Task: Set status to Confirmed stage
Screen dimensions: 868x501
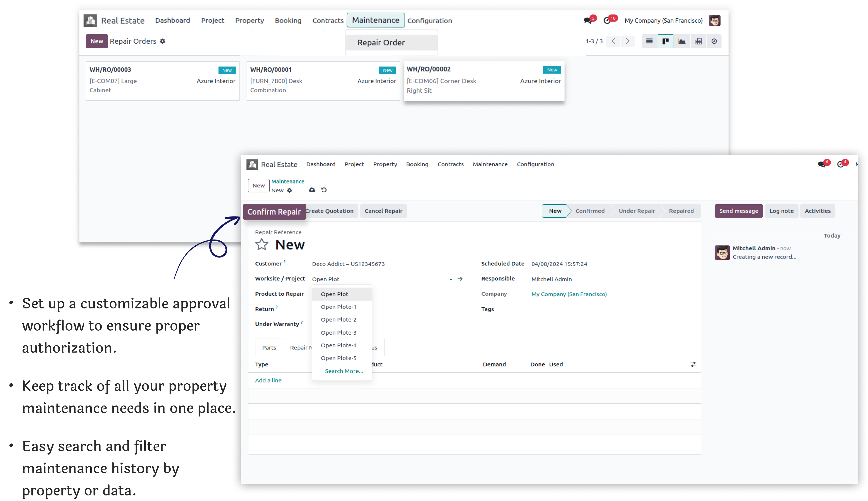Action: tap(590, 211)
